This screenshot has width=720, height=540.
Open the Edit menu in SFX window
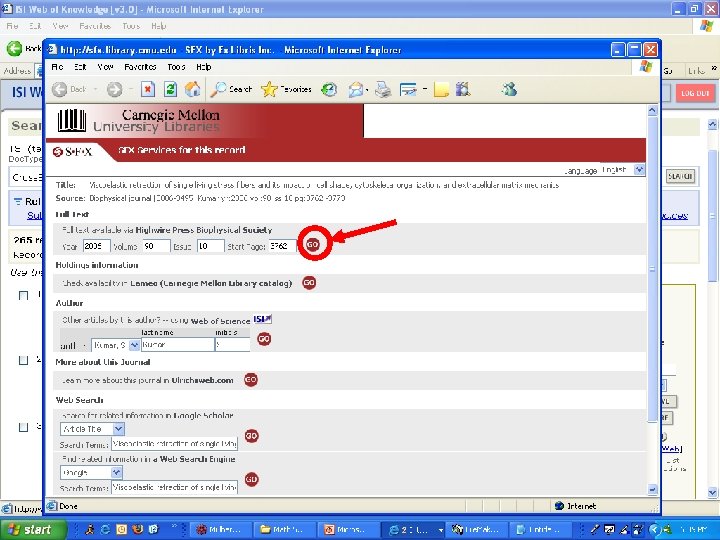coord(80,67)
